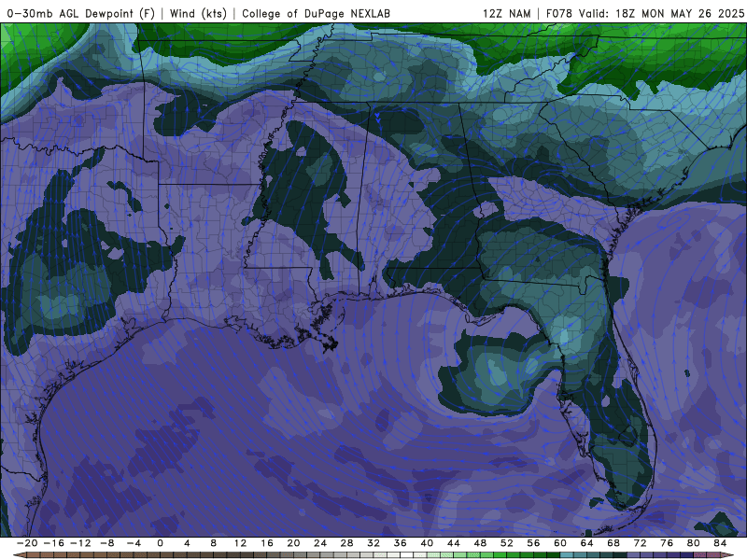747x560 pixels.
Task: Click the 64 value on the legend scale
Action: coord(587,543)
